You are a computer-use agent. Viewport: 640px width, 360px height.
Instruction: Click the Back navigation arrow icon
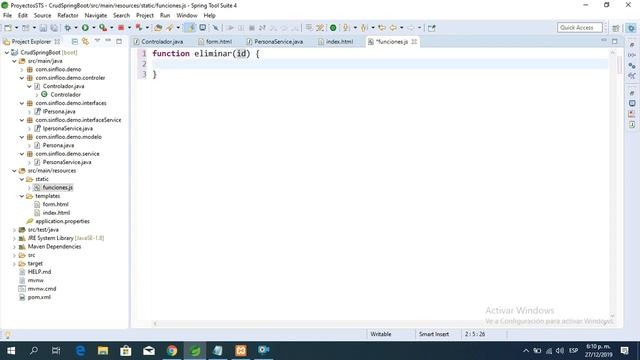pyautogui.click(x=393, y=28)
